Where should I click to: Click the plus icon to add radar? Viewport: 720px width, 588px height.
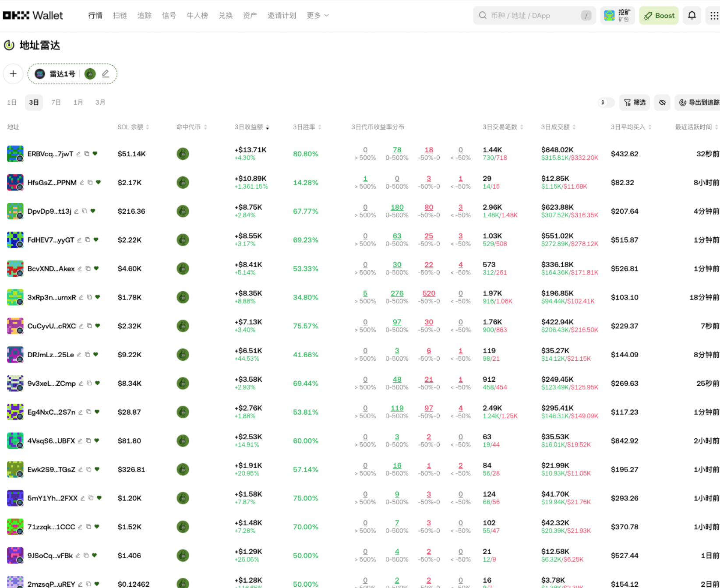13,74
